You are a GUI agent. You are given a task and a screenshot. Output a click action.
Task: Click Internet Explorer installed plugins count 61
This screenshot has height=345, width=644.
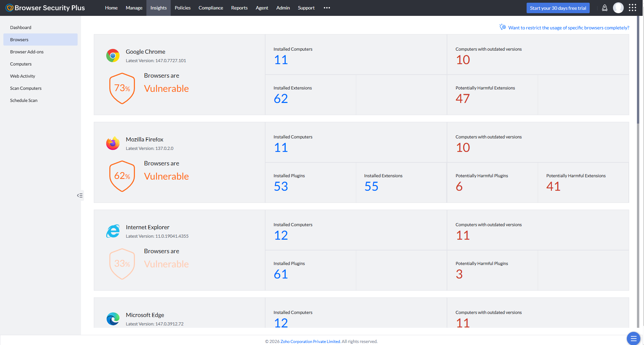coord(281,274)
